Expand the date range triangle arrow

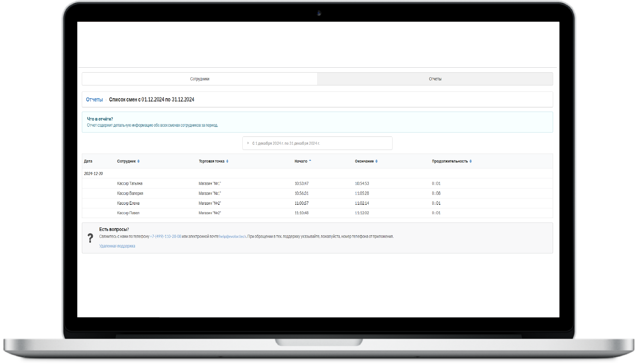(x=248, y=143)
